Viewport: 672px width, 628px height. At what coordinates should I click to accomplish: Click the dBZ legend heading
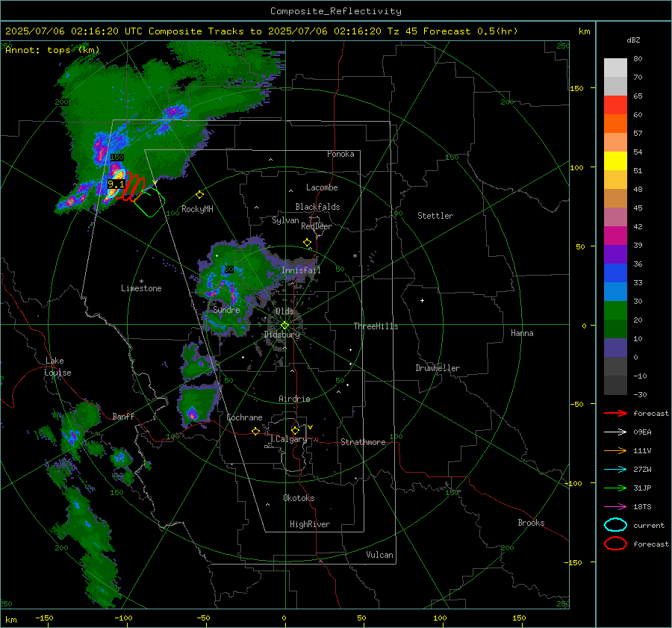[633, 40]
